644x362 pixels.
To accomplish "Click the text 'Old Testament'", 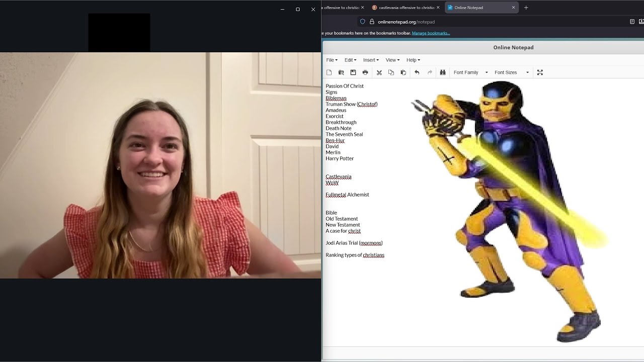I will point(342,219).
